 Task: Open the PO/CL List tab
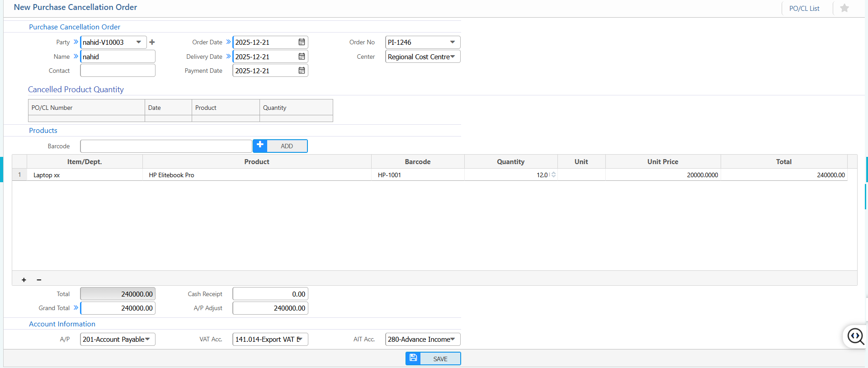pyautogui.click(x=804, y=8)
